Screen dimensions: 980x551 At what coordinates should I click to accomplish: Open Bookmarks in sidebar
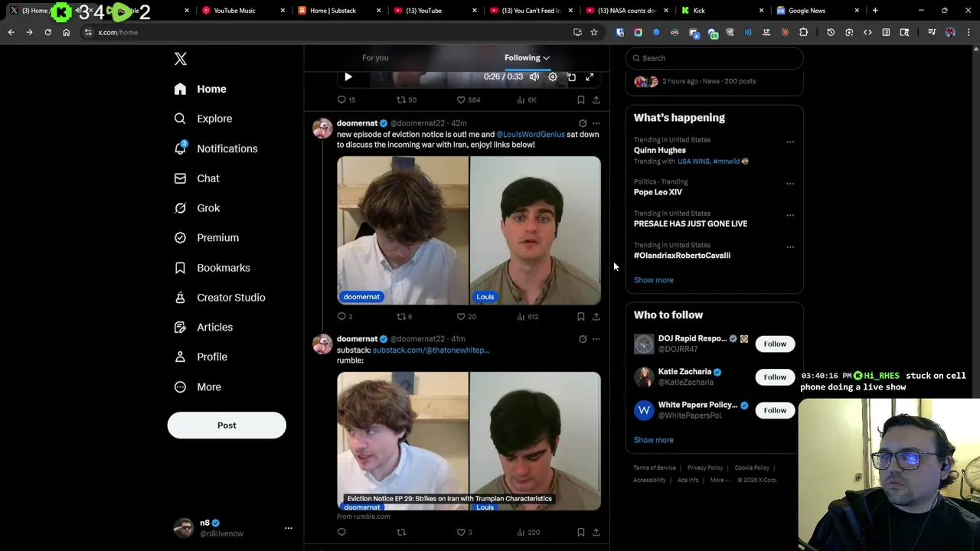tap(212, 268)
